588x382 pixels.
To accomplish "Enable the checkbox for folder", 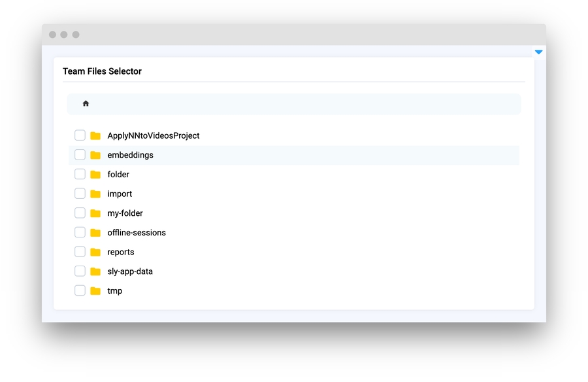I will (80, 174).
